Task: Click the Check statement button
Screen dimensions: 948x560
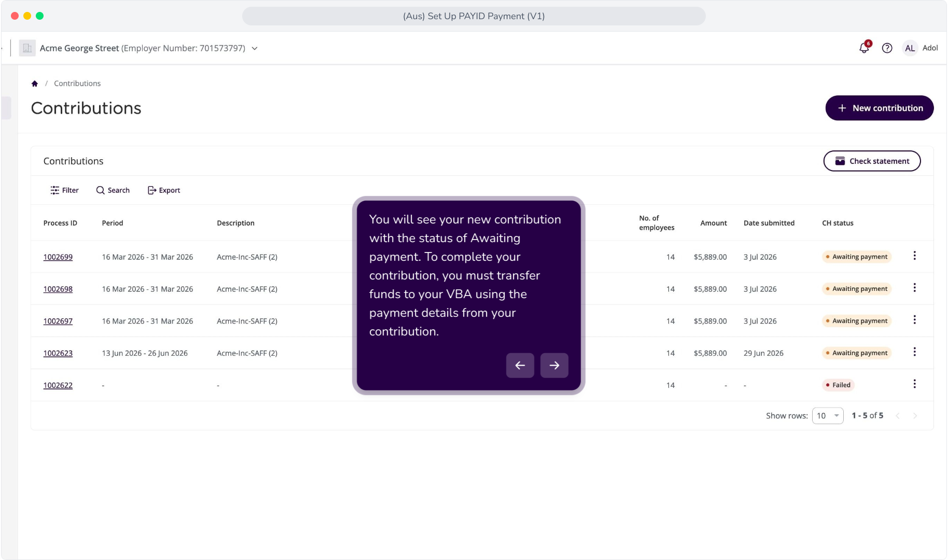Action: point(872,161)
